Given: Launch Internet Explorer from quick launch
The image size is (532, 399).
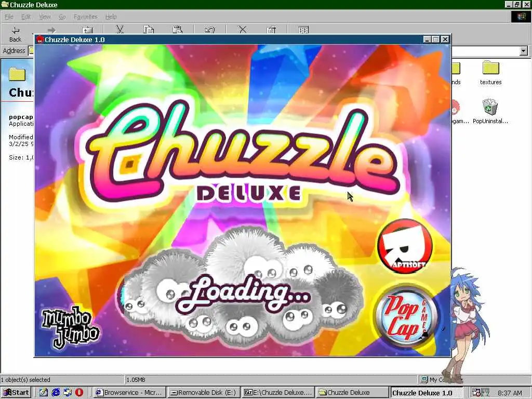Looking at the screenshot, I should click(x=56, y=393).
